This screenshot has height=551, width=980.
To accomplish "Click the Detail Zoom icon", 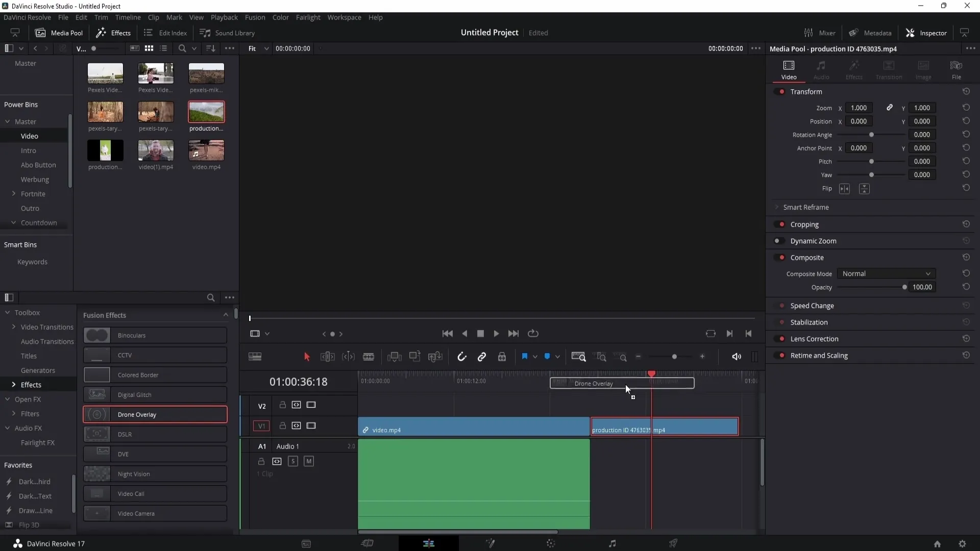I will point(601,357).
